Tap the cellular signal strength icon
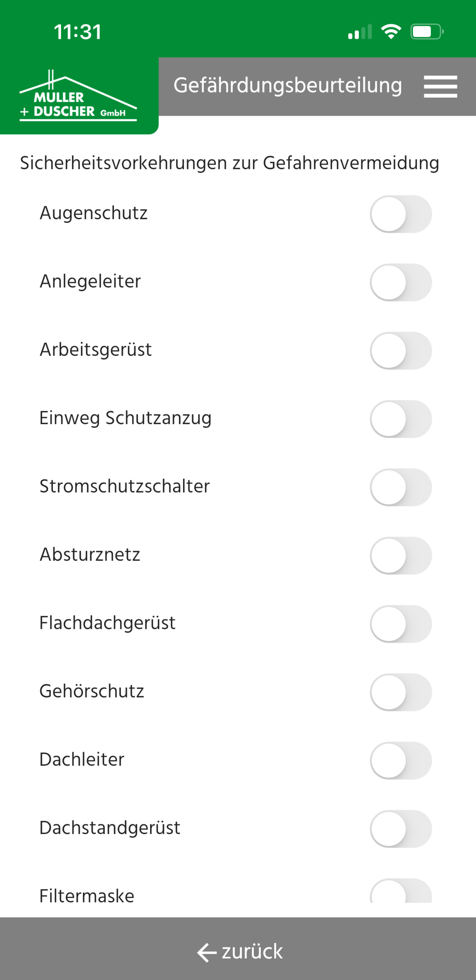 click(359, 32)
